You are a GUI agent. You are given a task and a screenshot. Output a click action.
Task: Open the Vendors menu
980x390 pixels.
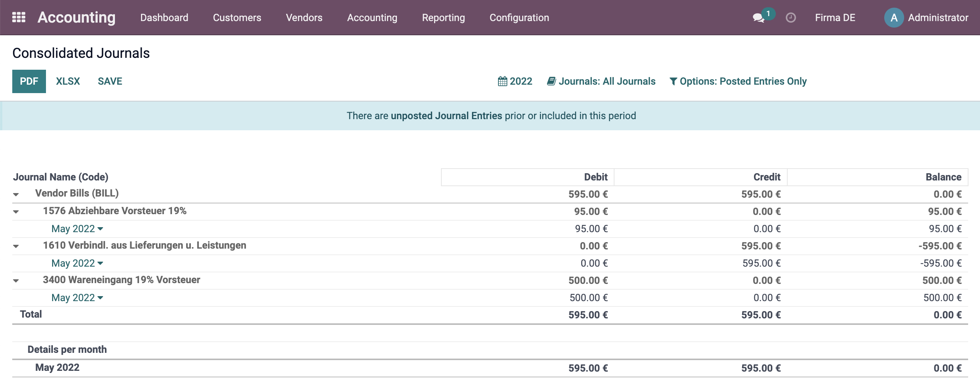coord(304,18)
